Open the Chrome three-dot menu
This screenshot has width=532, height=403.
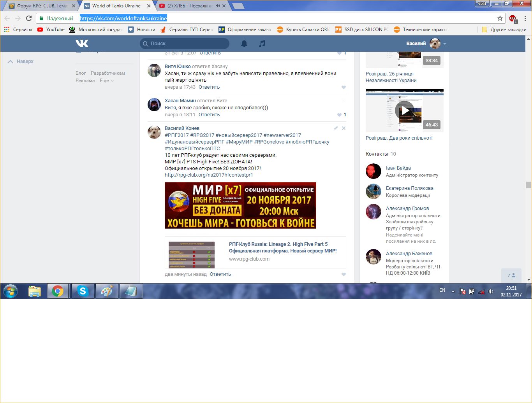point(525,18)
